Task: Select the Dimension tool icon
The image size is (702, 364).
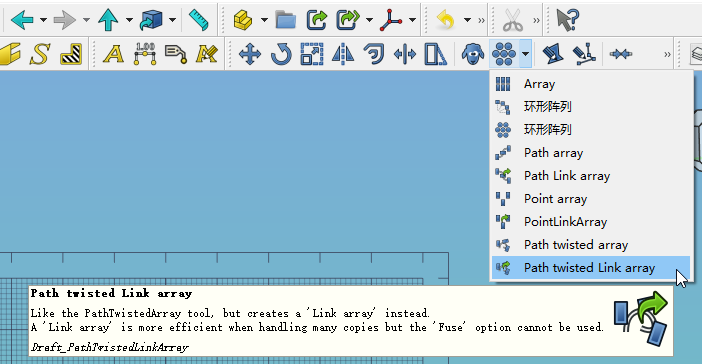Action: 145,54
